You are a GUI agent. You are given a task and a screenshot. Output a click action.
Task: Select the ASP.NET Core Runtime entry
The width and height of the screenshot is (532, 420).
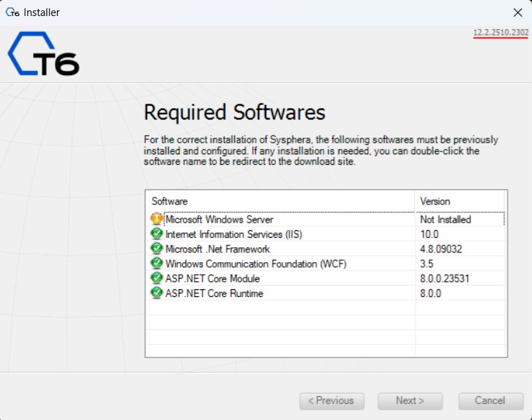[x=214, y=293]
